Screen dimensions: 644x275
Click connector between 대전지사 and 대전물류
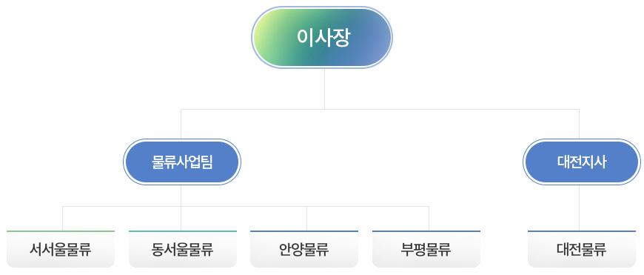pos(579,208)
